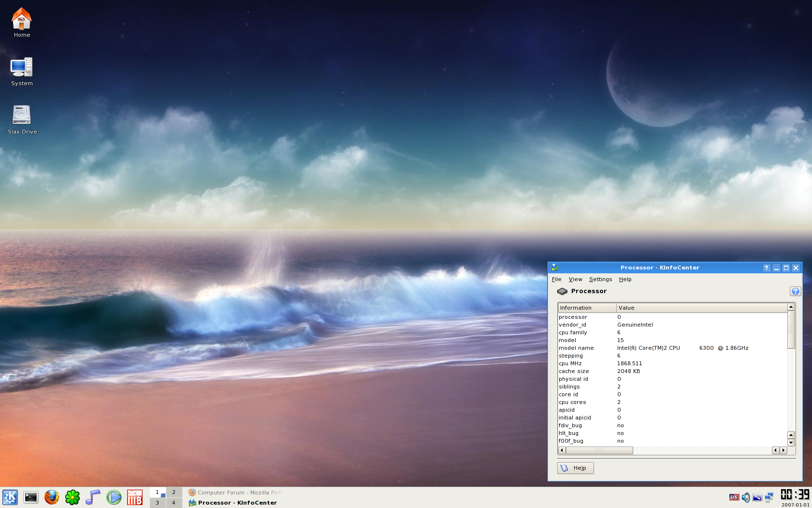Click the title bar question mark help button
Image resolution: width=812 pixels, height=508 pixels.
(x=767, y=268)
